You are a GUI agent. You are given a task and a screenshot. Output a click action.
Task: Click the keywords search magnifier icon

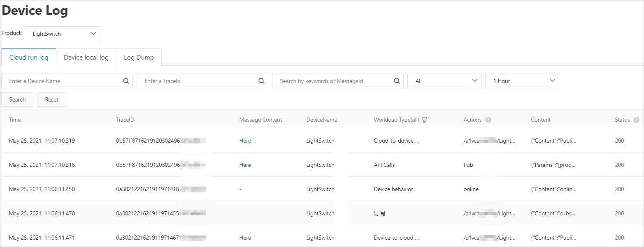(396, 81)
